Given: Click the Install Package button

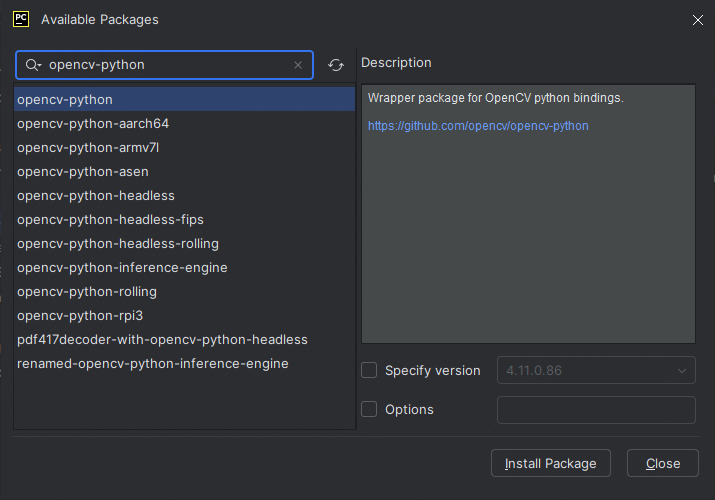Looking at the screenshot, I should 550,463.
